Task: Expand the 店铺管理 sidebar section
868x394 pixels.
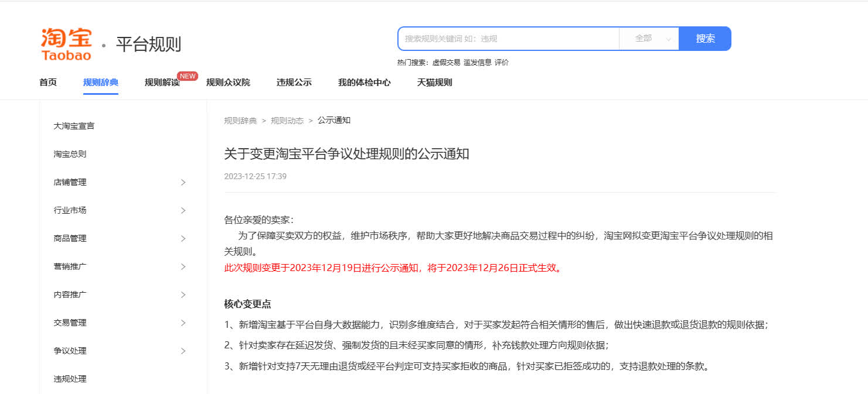Action: click(x=183, y=182)
